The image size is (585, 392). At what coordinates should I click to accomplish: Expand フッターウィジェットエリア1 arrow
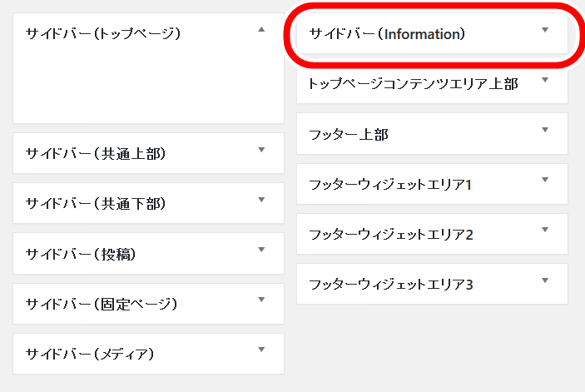click(545, 180)
